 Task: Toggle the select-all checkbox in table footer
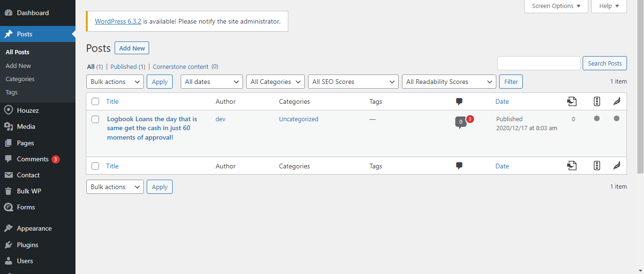[x=95, y=166]
